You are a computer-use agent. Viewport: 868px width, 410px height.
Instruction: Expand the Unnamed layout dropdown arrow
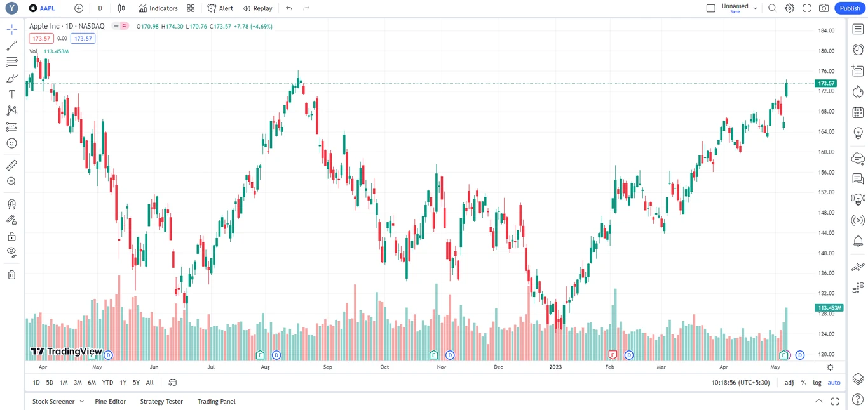point(755,8)
